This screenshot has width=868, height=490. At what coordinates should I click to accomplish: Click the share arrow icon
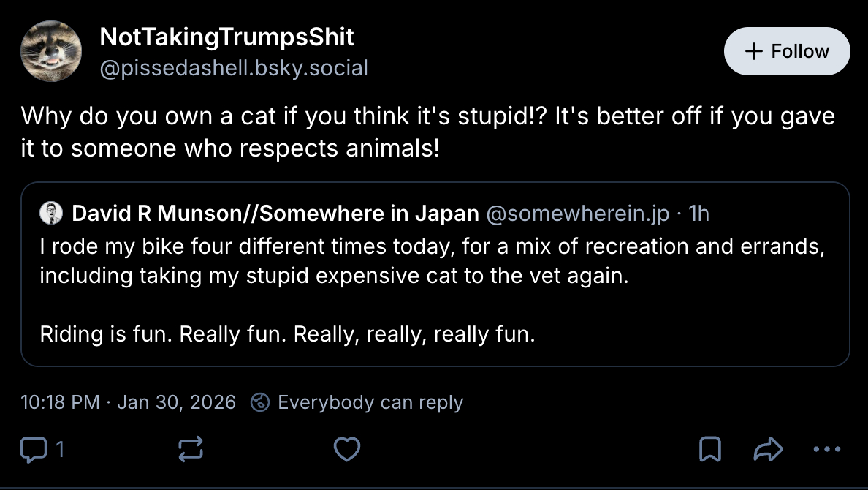click(767, 449)
